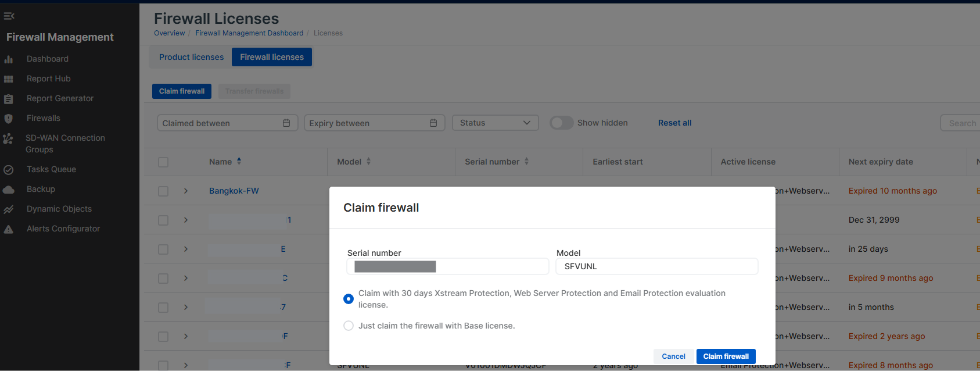The width and height of the screenshot is (980, 371).
Task: Switch to Product licenses tab
Action: (191, 57)
